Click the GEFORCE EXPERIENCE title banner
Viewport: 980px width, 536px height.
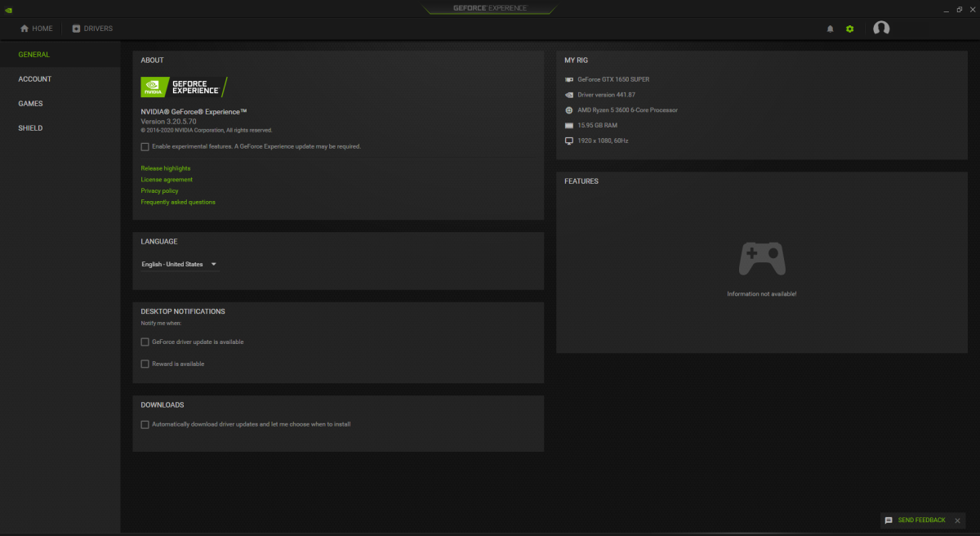coord(490,8)
